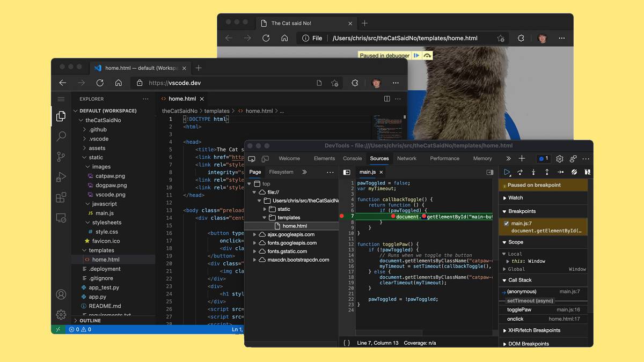The height and width of the screenshot is (362, 644).
Task: Click Deactivate breakpoints icon in DevTools
Action: click(574, 172)
